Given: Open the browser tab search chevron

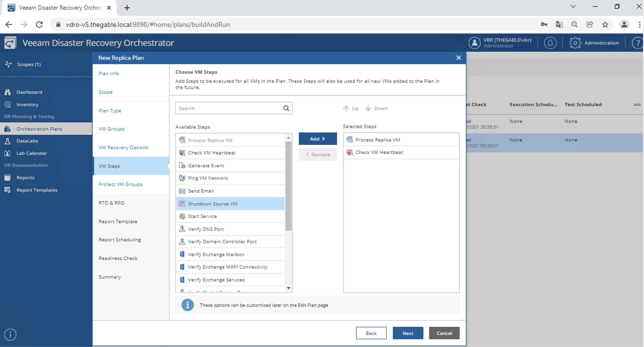Looking at the screenshot, I should tap(573, 6).
